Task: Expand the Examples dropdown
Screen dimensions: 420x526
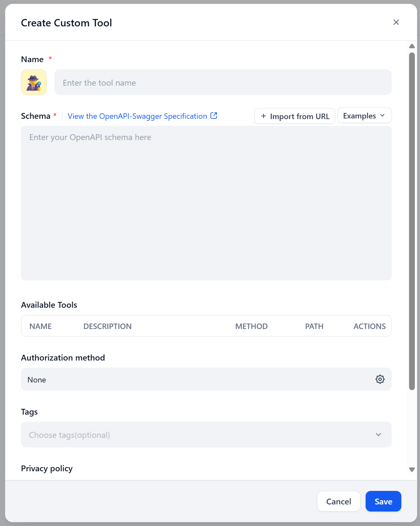Action: point(364,115)
